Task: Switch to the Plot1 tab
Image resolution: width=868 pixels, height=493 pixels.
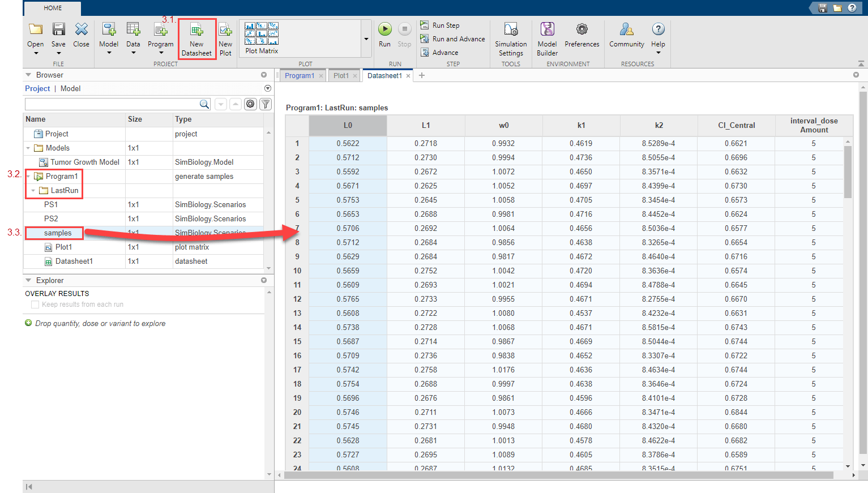Action: point(341,76)
